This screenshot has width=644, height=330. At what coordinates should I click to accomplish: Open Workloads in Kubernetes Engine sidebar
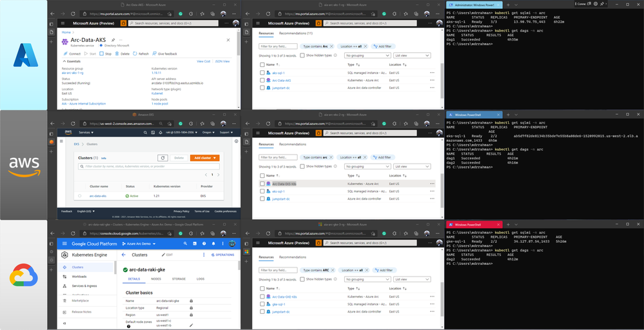point(79,277)
